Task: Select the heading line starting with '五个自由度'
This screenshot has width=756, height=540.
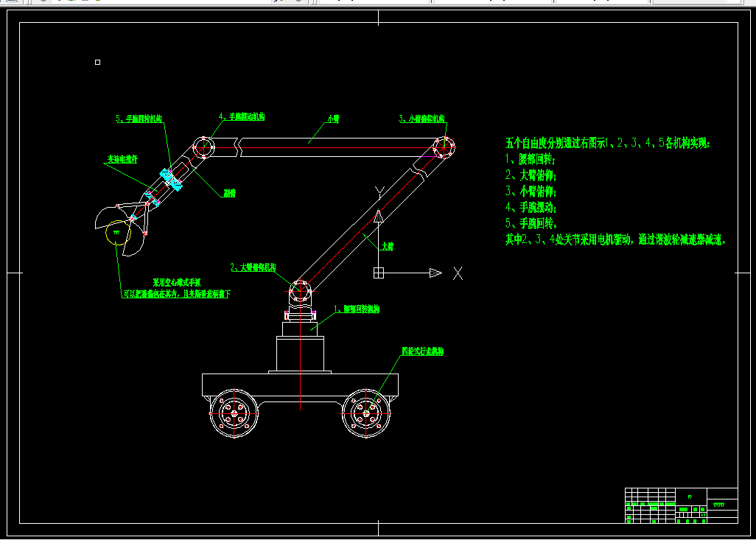Action: [x=607, y=143]
